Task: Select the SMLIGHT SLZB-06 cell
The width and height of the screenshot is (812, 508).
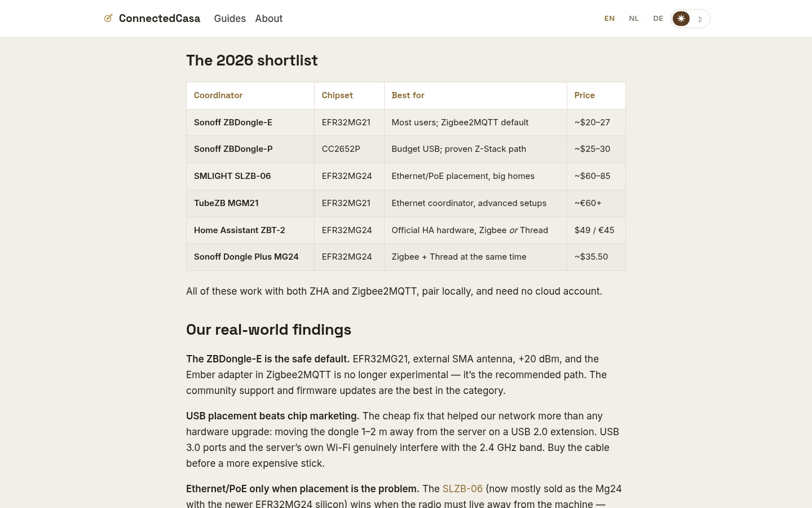Action: click(x=250, y=176)
